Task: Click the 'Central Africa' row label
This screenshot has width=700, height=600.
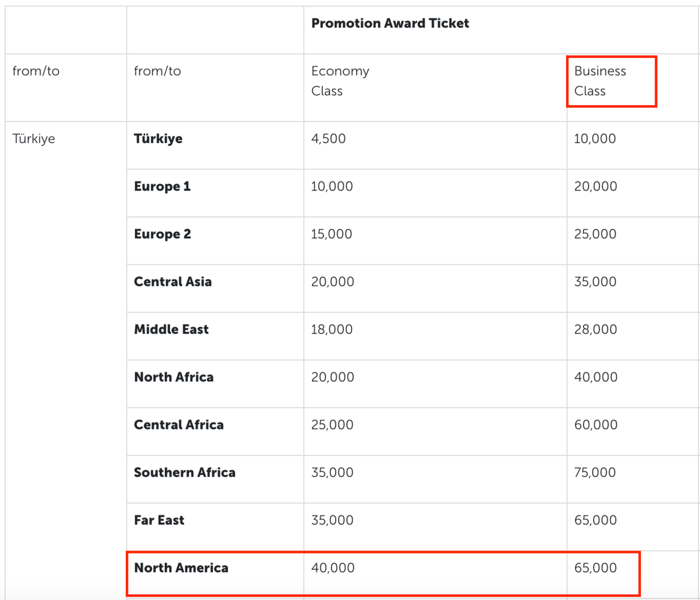Action: (x=179, y=425)
